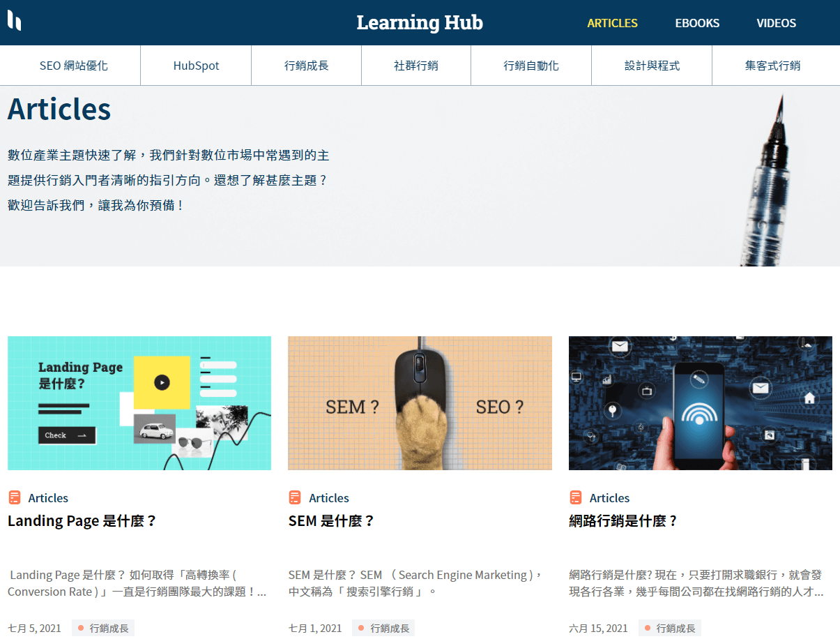Screen dimensions: 840x639
Task: Select the 設計與程式 category tab
Action: (651, 65)
